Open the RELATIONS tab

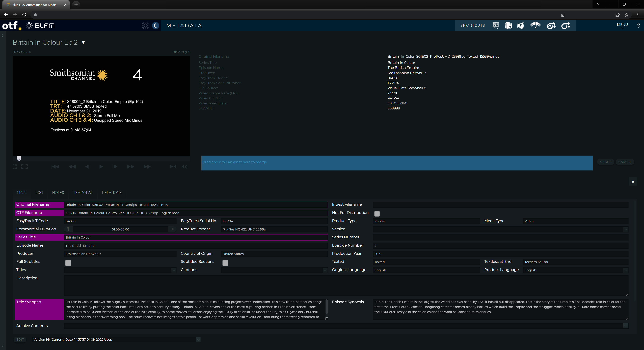112,193
